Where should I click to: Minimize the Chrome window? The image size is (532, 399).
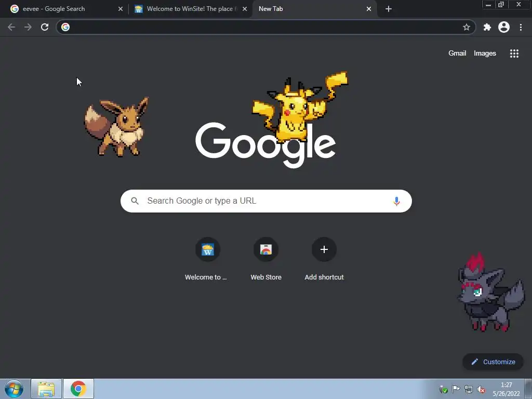(x=488, y=4)
